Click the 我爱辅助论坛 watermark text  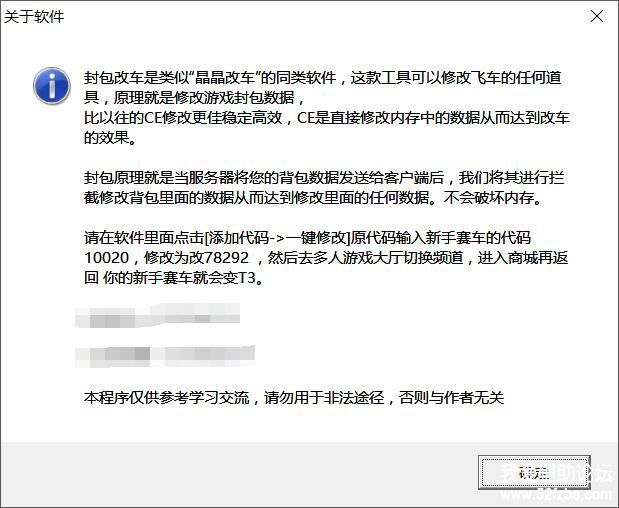tap(556, 473)
